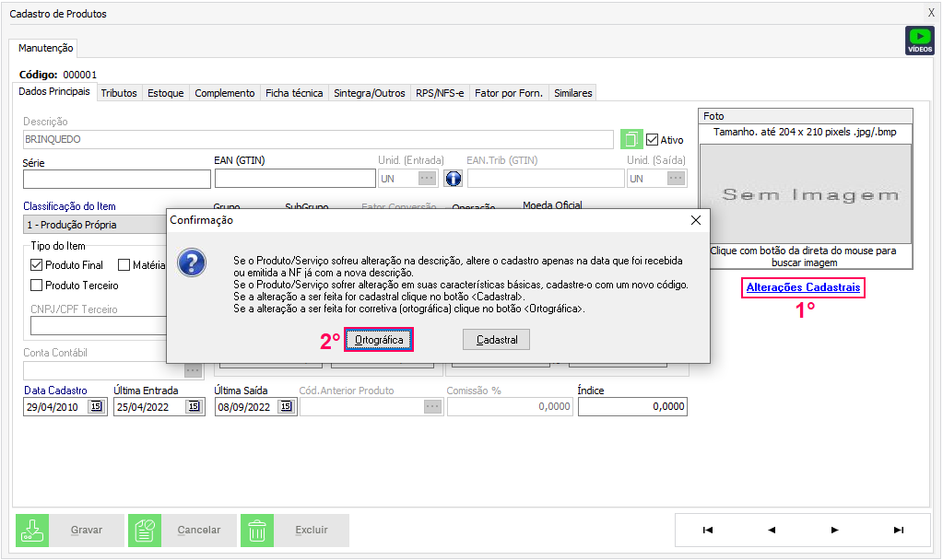
Task: Open the Última Entrada calendar picker
Action: [194, 406]
